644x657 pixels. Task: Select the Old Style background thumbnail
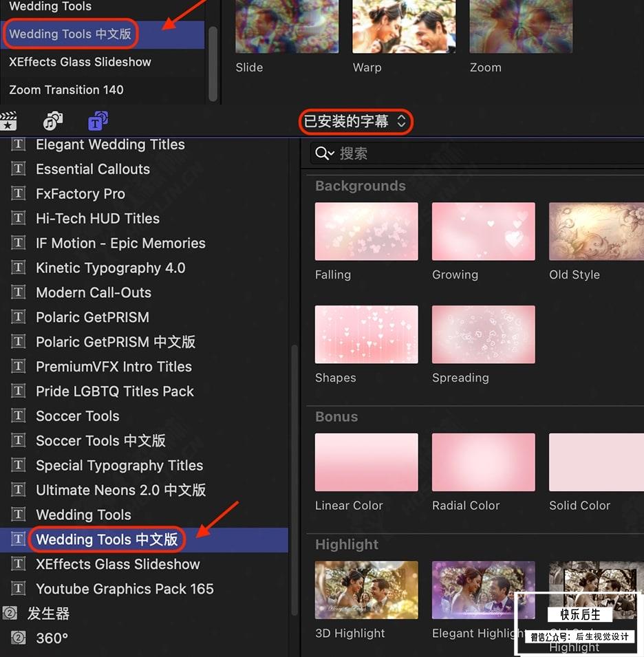click(597, 231)
